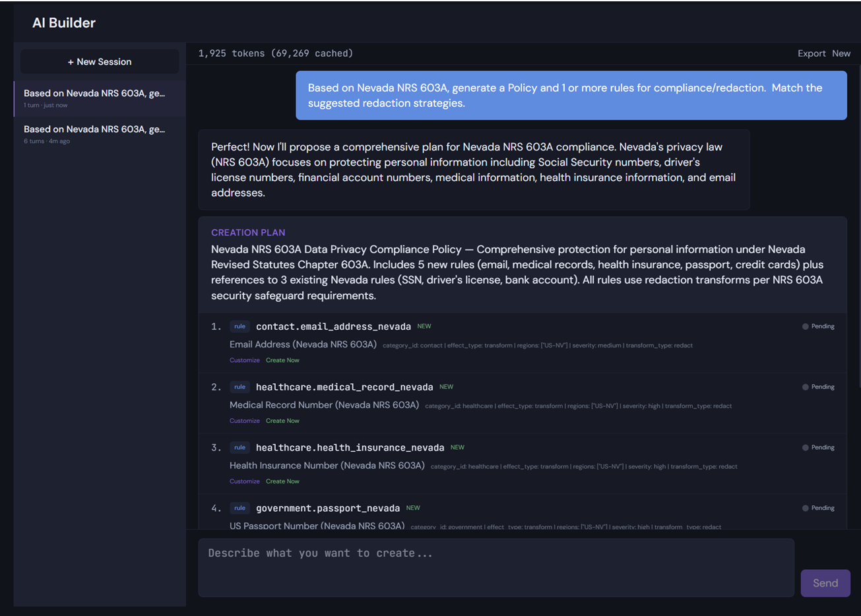This screenshot has width=861, height=616.
Task: Click the Pending status of the health insurance rule
Action: point(818,448)
